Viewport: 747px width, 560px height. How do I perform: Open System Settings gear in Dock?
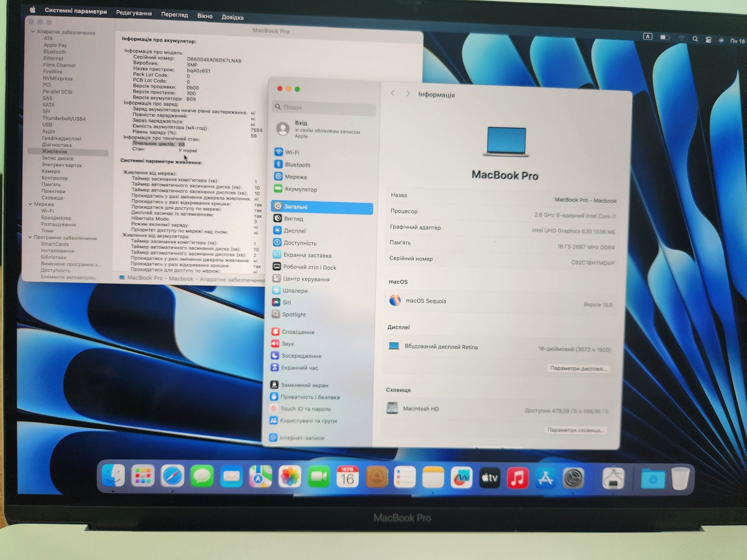[573, 478]
